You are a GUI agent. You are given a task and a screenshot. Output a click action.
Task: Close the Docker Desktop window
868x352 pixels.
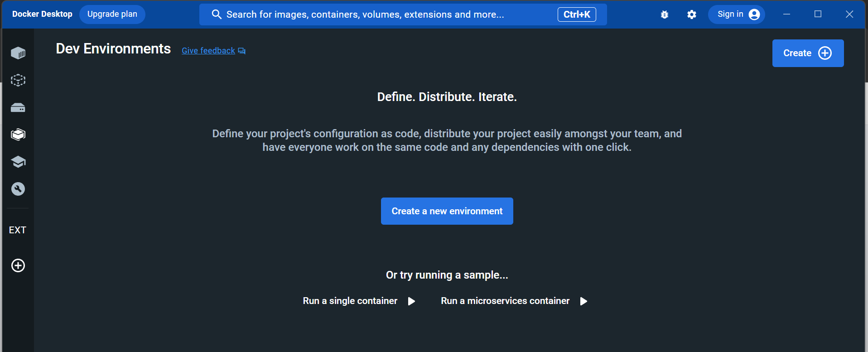coord(849,14)
